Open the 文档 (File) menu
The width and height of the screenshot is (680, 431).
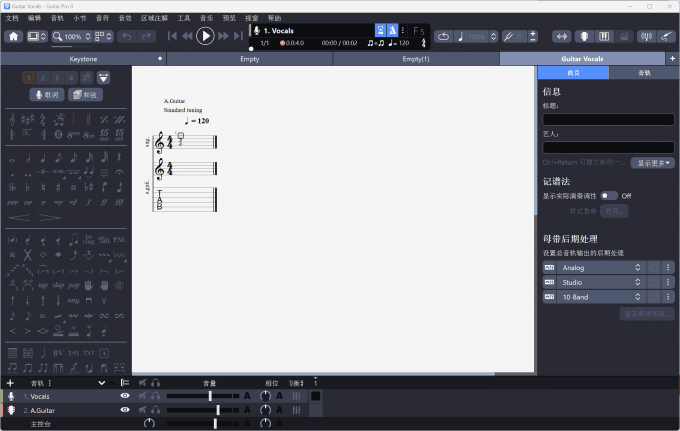12,18
